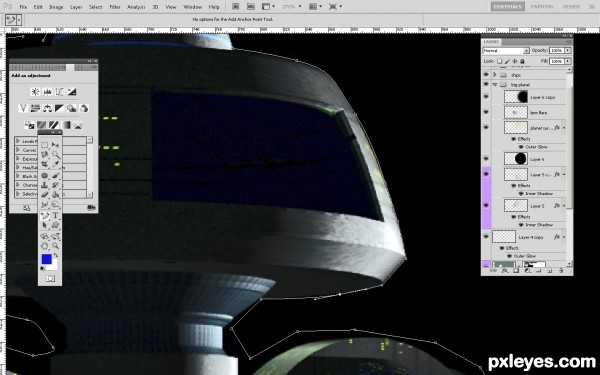Expand the ships layer group
The width and height of the screenshot is (600, 375).
pyautogui.click(x=495, y=75)
